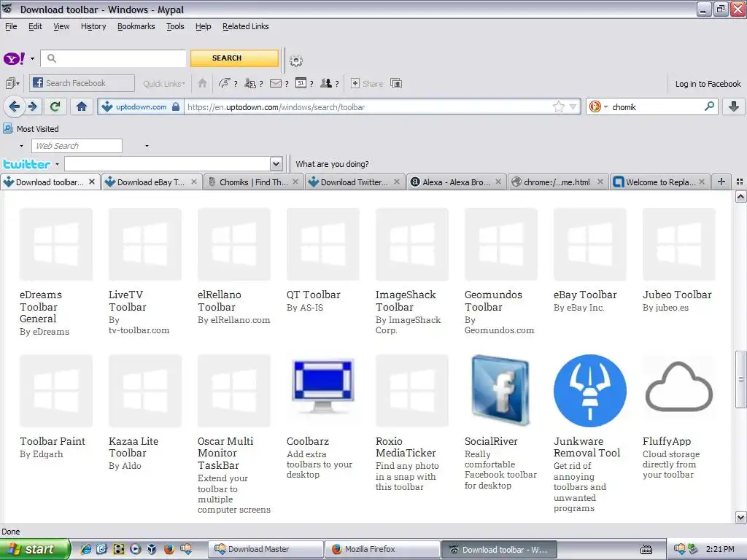Viewport: 747px width, 560px height.
Task: Click the Yahoo search input field
Action: pos(113,58)
